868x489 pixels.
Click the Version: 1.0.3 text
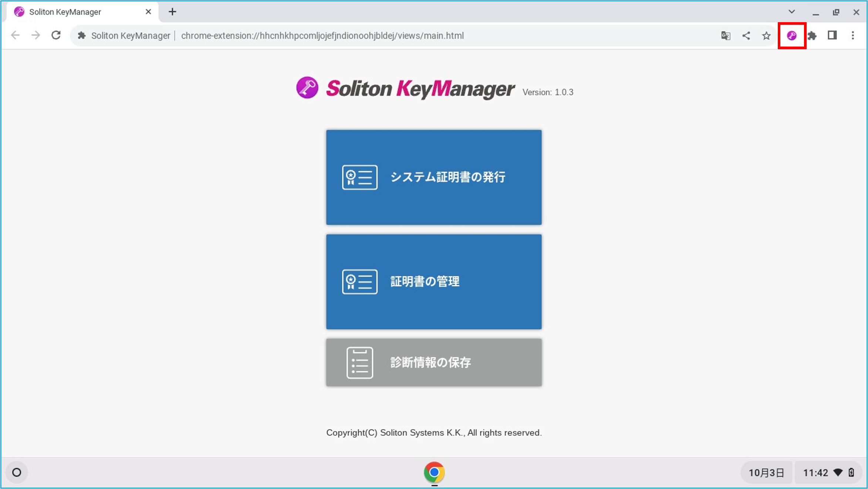[x=548, y=92]
